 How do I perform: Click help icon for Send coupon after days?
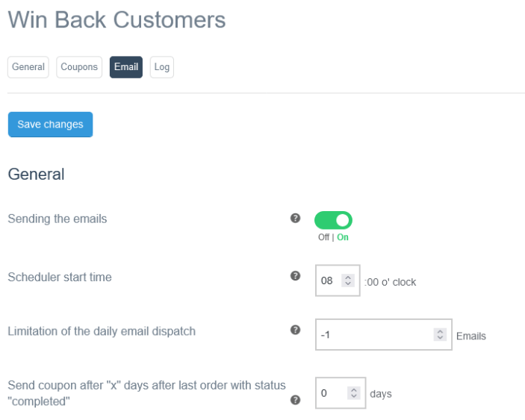295,400
